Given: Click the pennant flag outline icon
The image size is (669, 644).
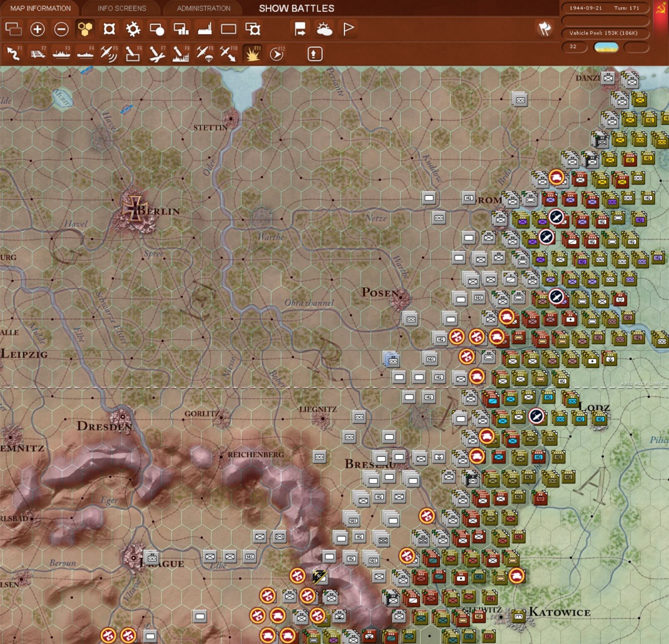Looking at the screenshot, I should coord(348,29).
